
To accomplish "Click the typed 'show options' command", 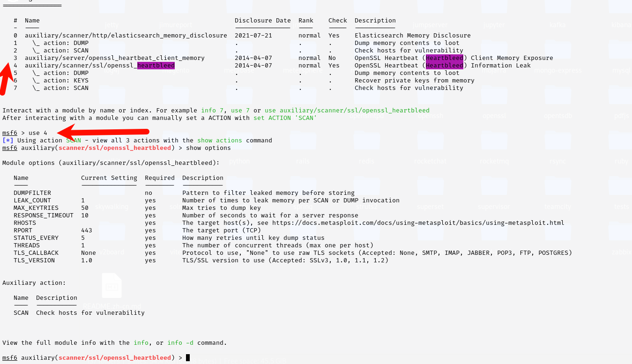I will [208, 148].
